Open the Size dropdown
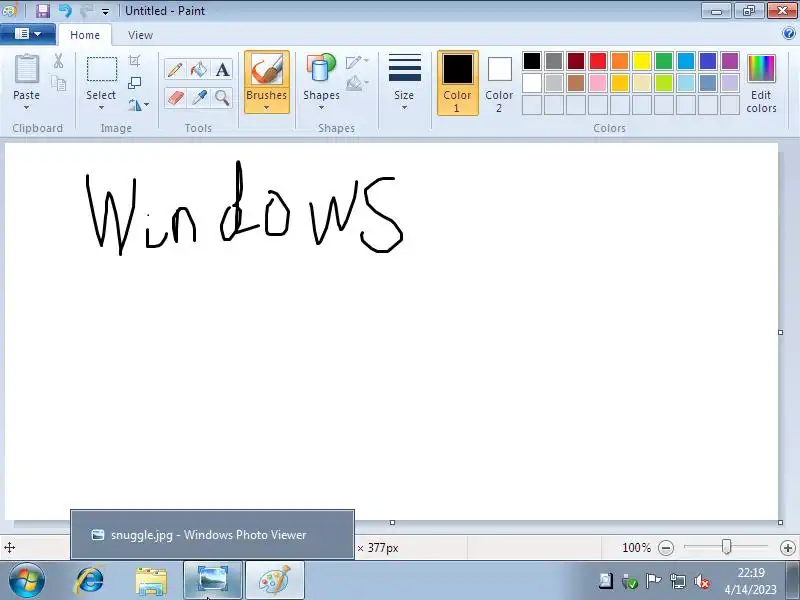The height and width of the screenshot is (600, 800). point(404,83)
